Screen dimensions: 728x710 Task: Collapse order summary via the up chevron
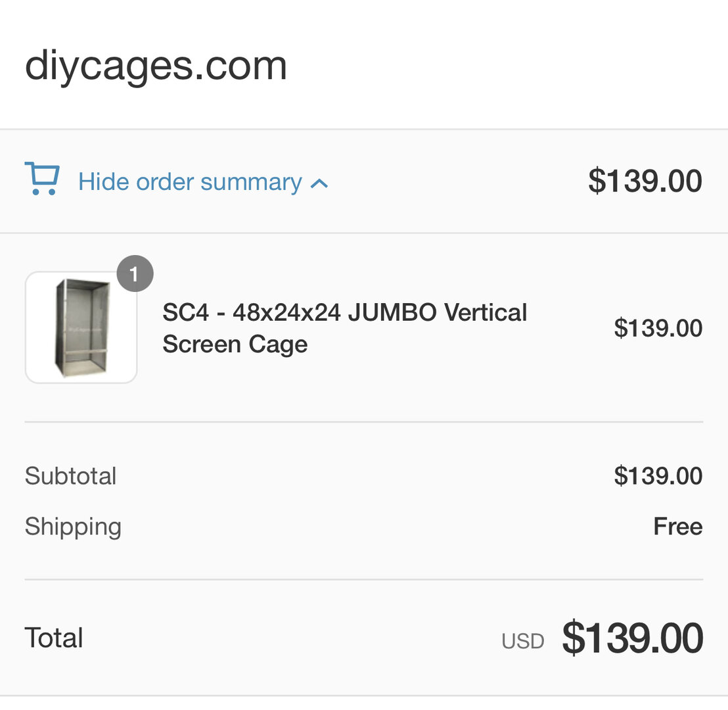319,183
